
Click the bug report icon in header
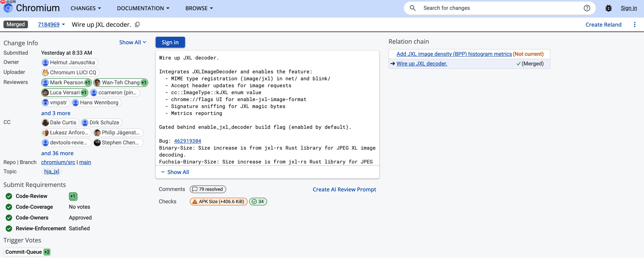tap(608, 8)
